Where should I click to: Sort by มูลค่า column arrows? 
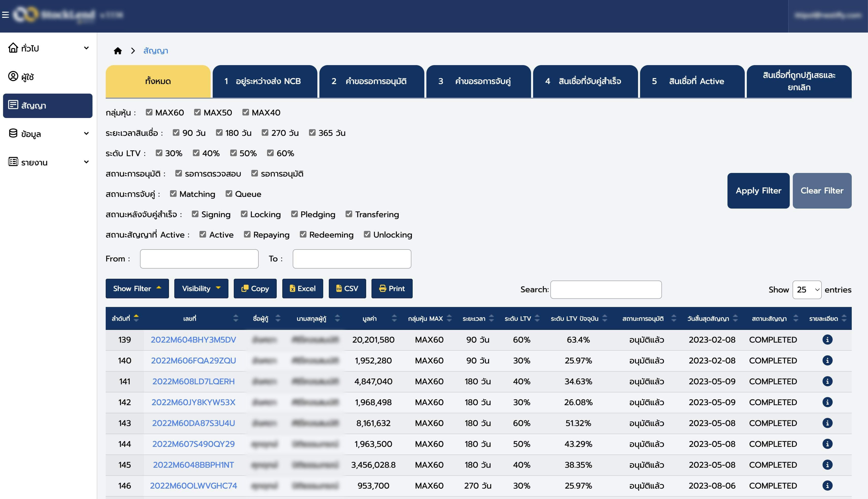tap(394, 318)
